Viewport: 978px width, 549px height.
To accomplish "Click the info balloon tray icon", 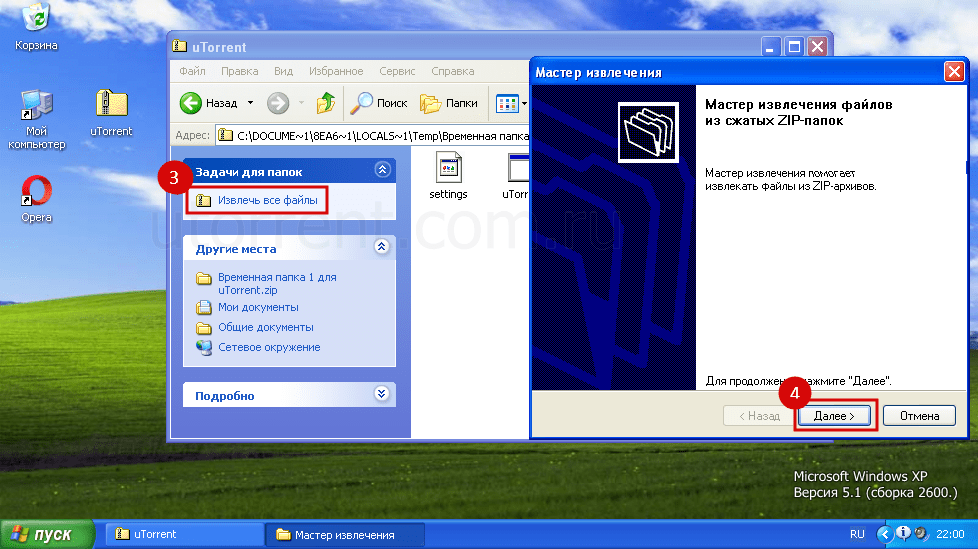I will (x=903, y=533).
